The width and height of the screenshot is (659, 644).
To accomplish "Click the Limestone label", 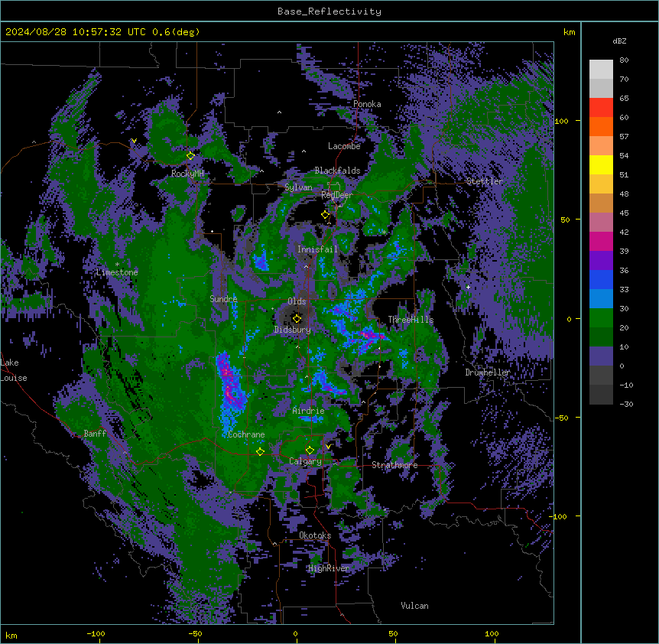I will 117,272.
